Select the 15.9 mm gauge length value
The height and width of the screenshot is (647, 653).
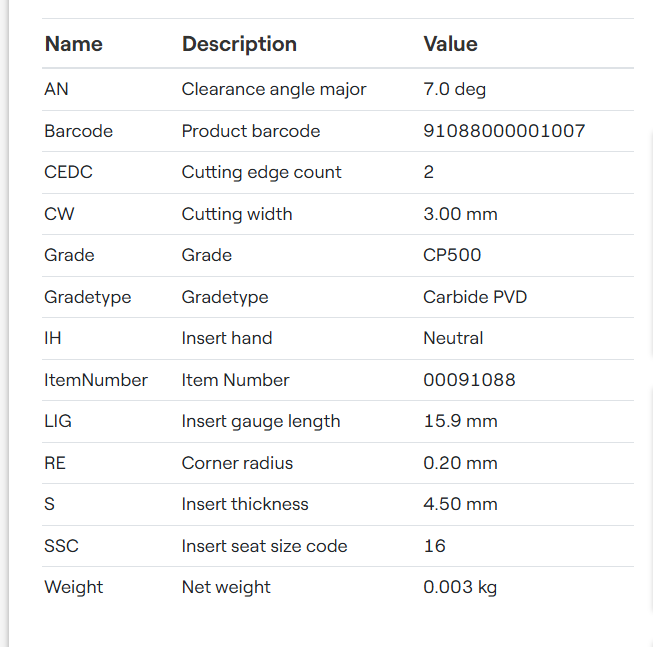coord(460,421)
